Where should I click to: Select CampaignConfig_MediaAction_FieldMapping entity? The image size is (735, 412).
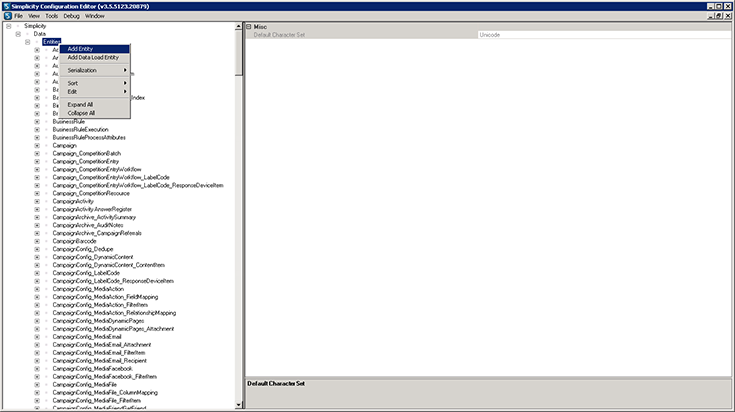coord(105,297)
